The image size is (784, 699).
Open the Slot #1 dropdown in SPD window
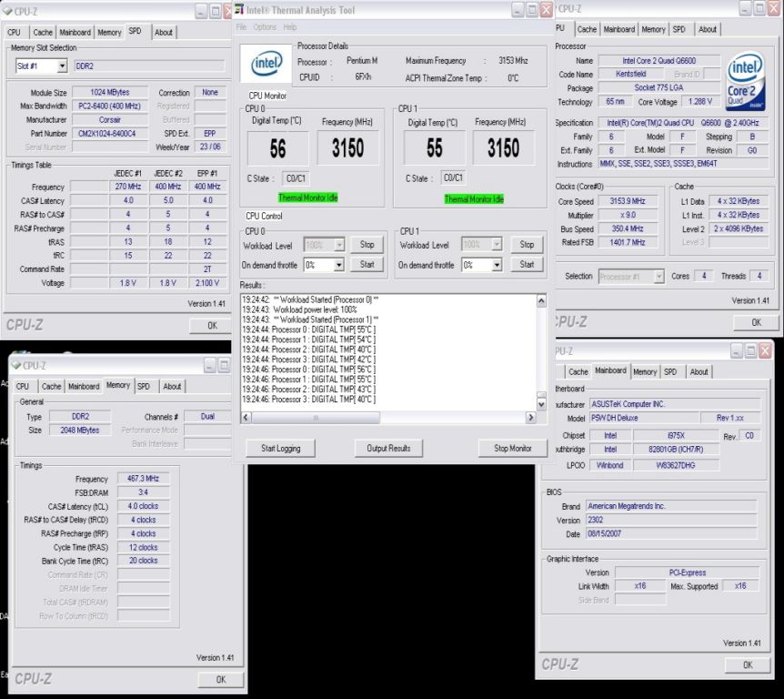pyautogui.click(x=62, y=66)
